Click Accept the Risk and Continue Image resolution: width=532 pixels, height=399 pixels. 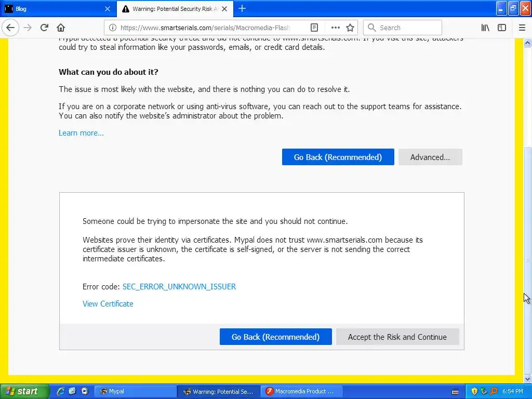pos(397,337)
